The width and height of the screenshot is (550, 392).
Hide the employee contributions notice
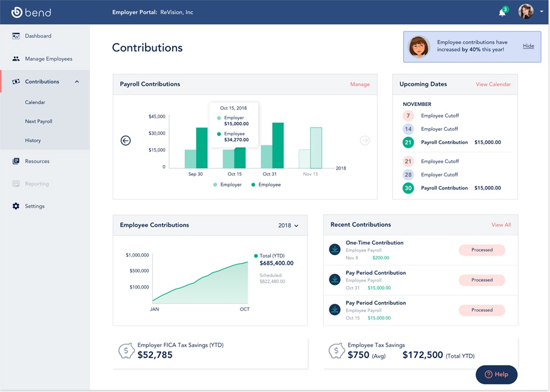tap(528, 46)
